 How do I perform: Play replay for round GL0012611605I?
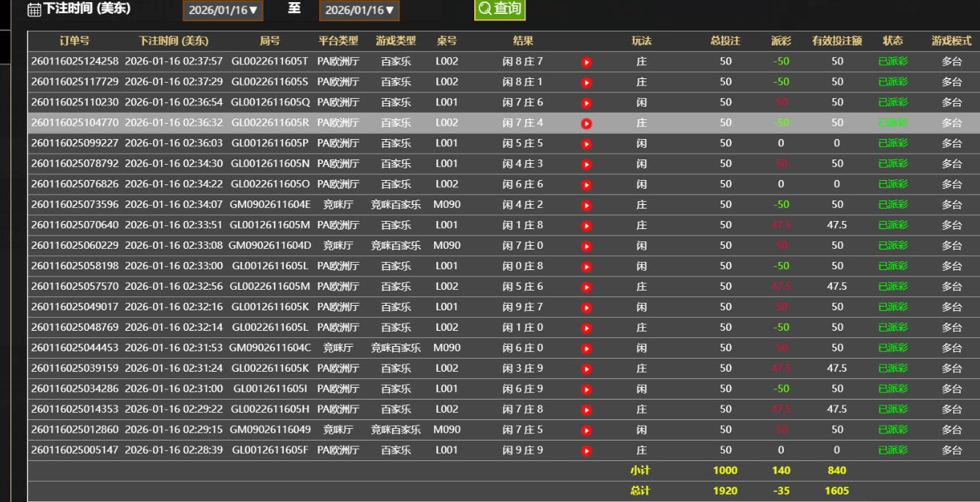tap(586, 390)
